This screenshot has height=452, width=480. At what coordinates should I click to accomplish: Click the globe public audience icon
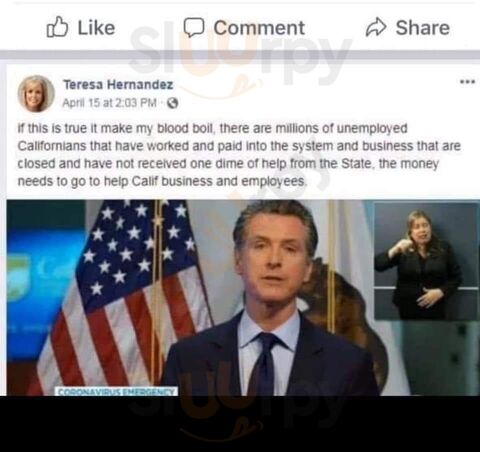click(x=173, y=103)
